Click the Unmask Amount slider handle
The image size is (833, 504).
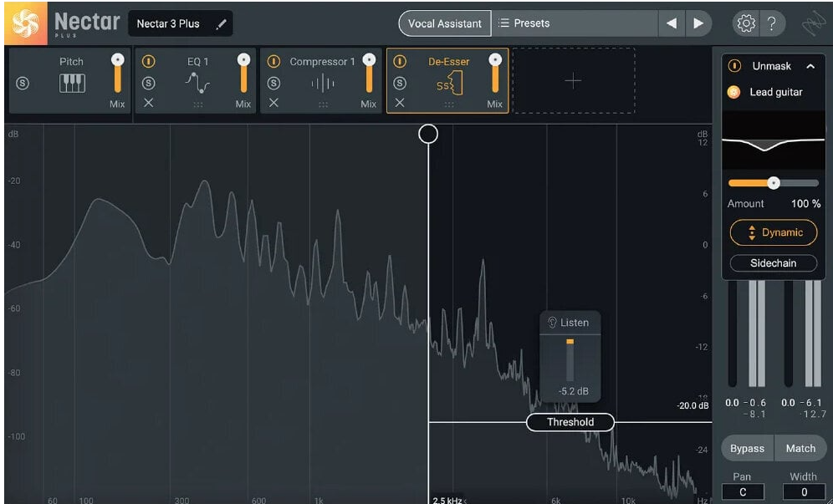coord(774,182)
